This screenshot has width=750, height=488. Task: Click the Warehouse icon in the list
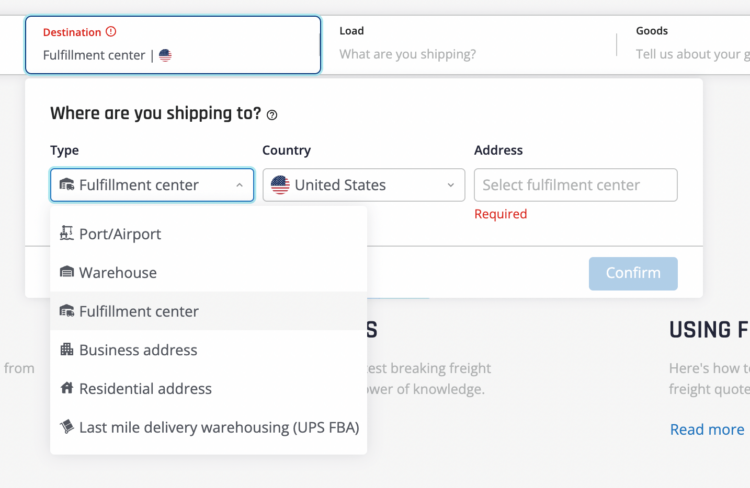pyautogui.click(x=66, y=272)
